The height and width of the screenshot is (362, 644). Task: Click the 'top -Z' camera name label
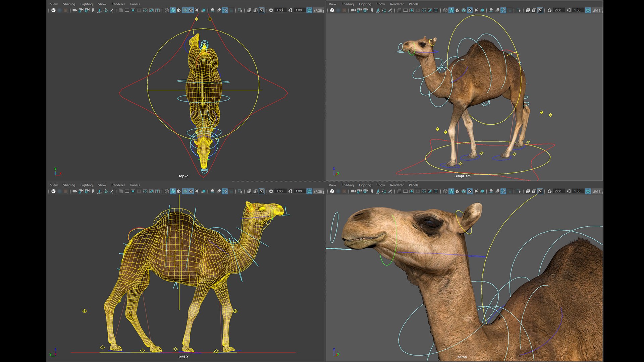pos(183,176)
